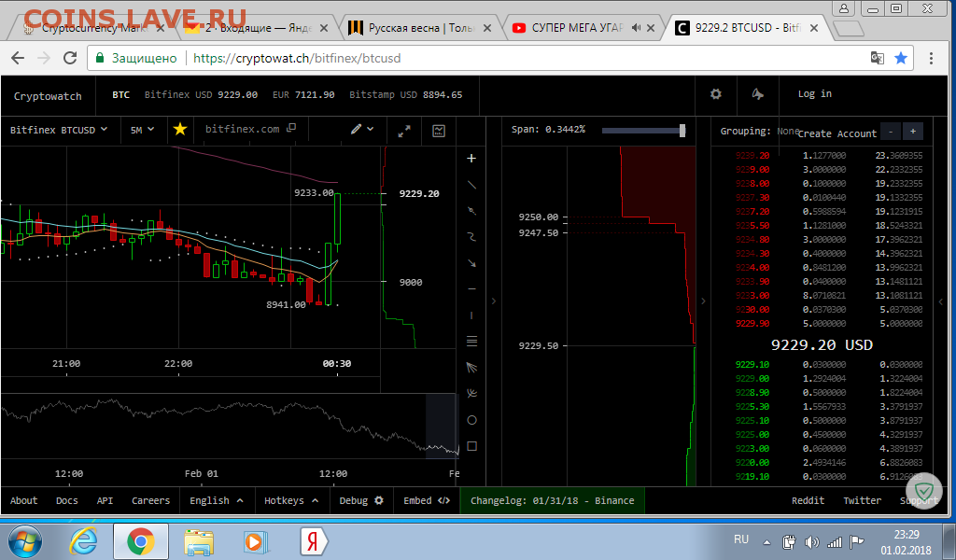Open Chrome three-dot menu
This screenshot has width=956, height=560.
coord(931,58)
